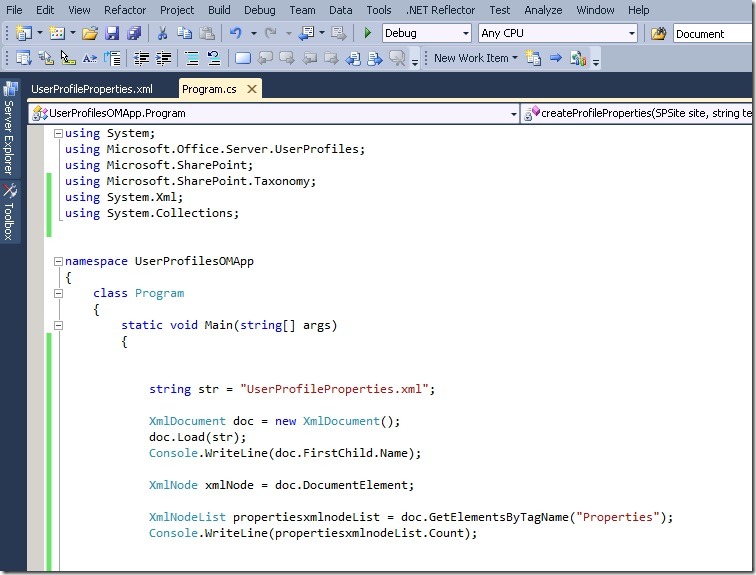Open the Any CPU platform dropdown
Screen dimensions: 756x575
[631, 34]
